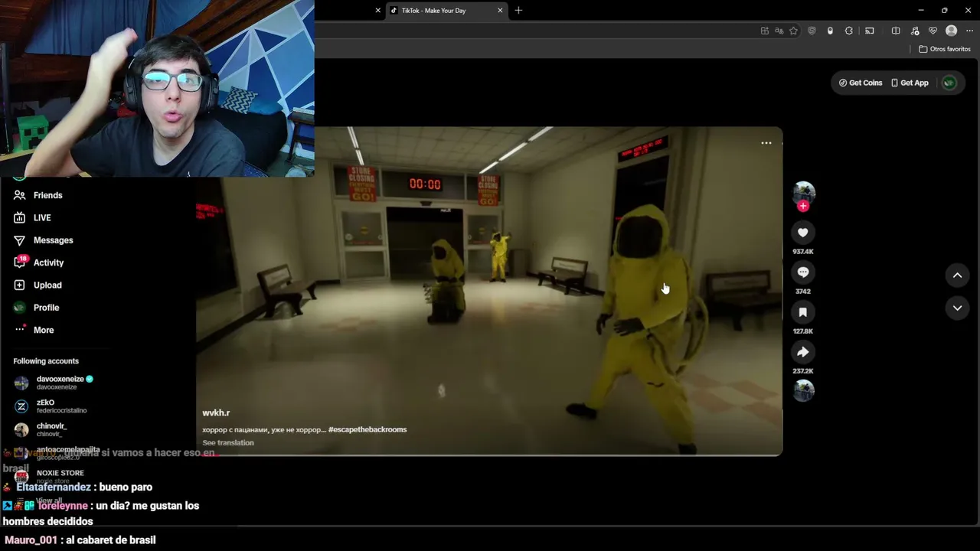Click the Get App button
Viewport: 980px width, 551px height.
910,83
